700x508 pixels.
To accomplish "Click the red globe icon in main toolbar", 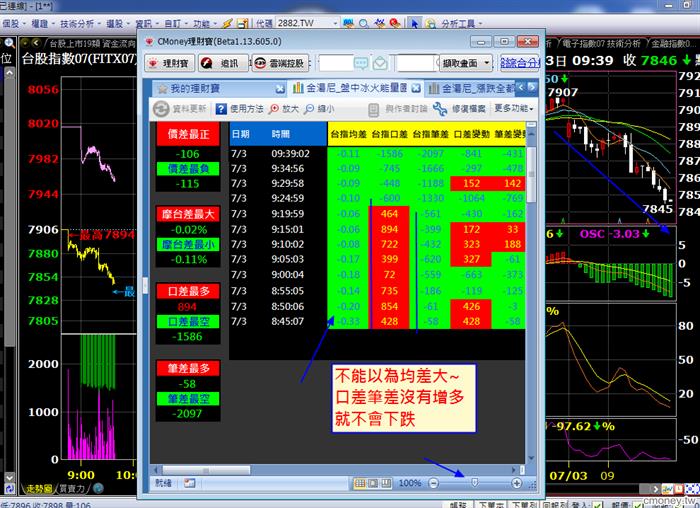I will (395, 23).
